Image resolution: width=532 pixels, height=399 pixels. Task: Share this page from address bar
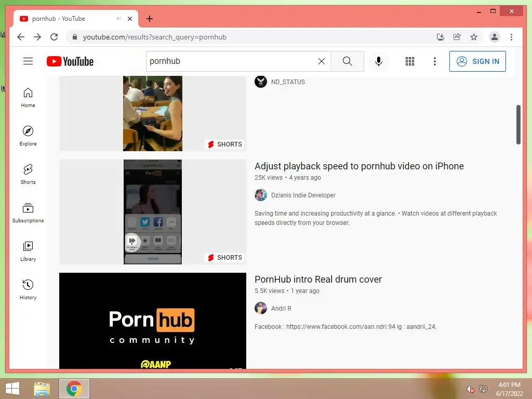tap(457, 37)
